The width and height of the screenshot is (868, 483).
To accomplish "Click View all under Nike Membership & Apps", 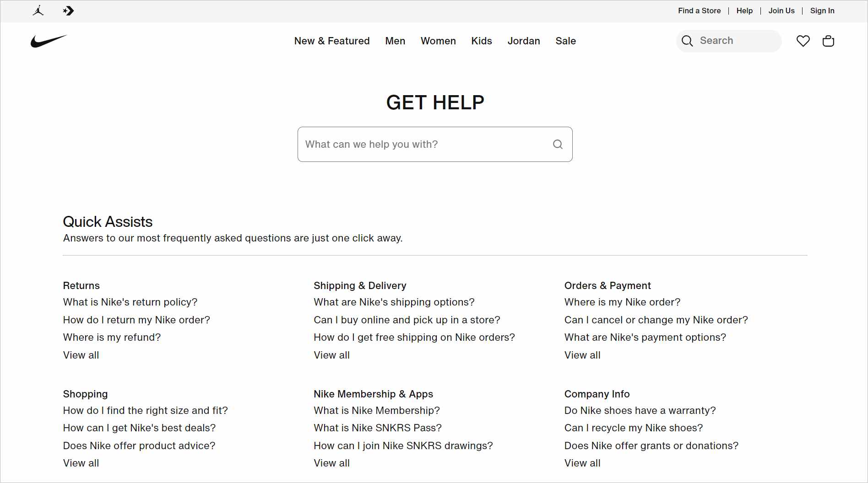I will click(x=331, y=463).
